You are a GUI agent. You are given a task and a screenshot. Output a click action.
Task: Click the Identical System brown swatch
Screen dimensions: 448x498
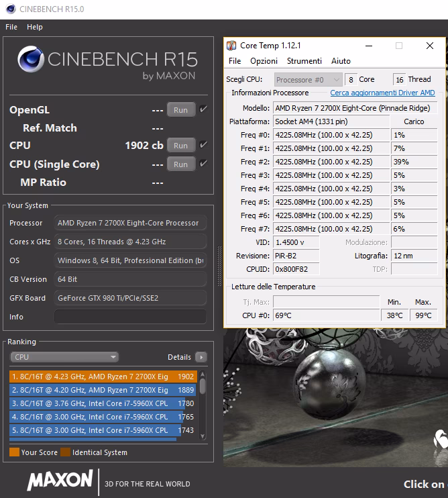pos(65,452)
